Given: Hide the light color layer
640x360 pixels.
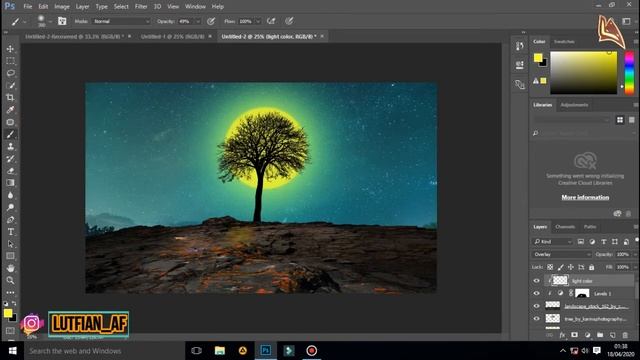Looking at the screenshot, I should [x=536, y=281].
